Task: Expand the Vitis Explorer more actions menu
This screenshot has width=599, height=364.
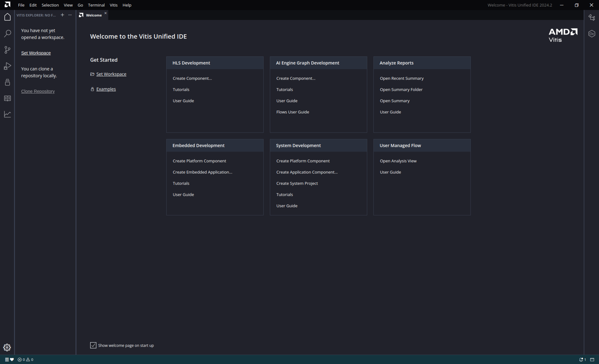Action: coord(70,15)
